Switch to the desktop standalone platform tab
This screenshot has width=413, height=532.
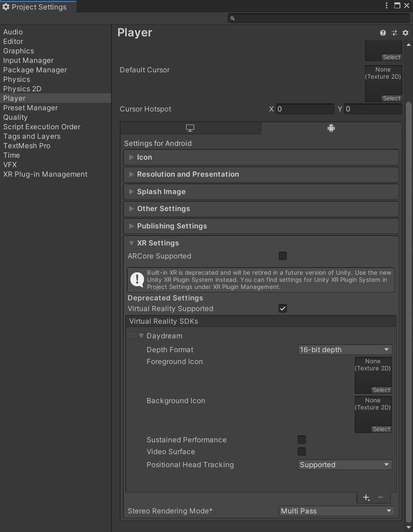[190, 128]
